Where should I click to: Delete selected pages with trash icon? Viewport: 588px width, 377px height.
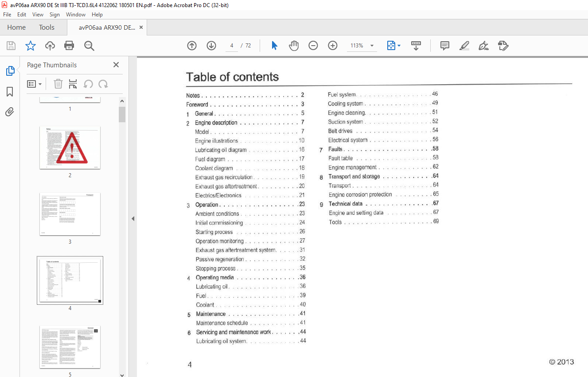tap(58, 84)
